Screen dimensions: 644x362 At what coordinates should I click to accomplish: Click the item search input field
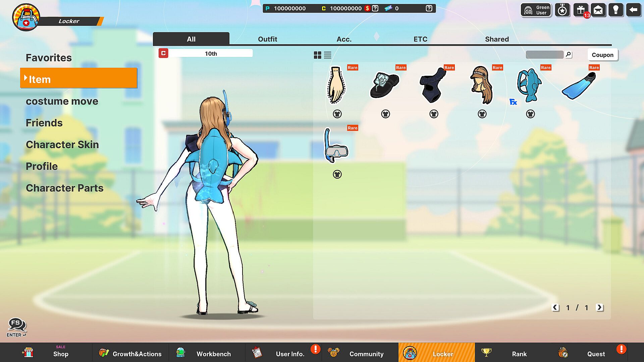[x=544, y=55]
